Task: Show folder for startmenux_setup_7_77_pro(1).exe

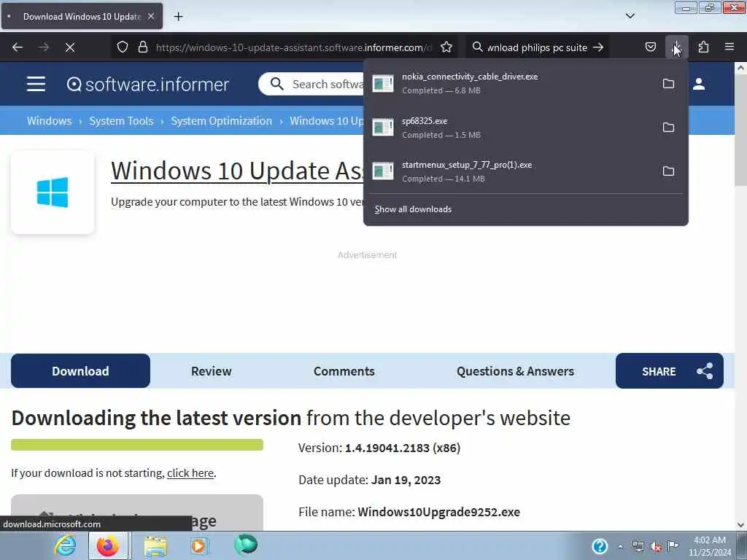Action: 668,171
